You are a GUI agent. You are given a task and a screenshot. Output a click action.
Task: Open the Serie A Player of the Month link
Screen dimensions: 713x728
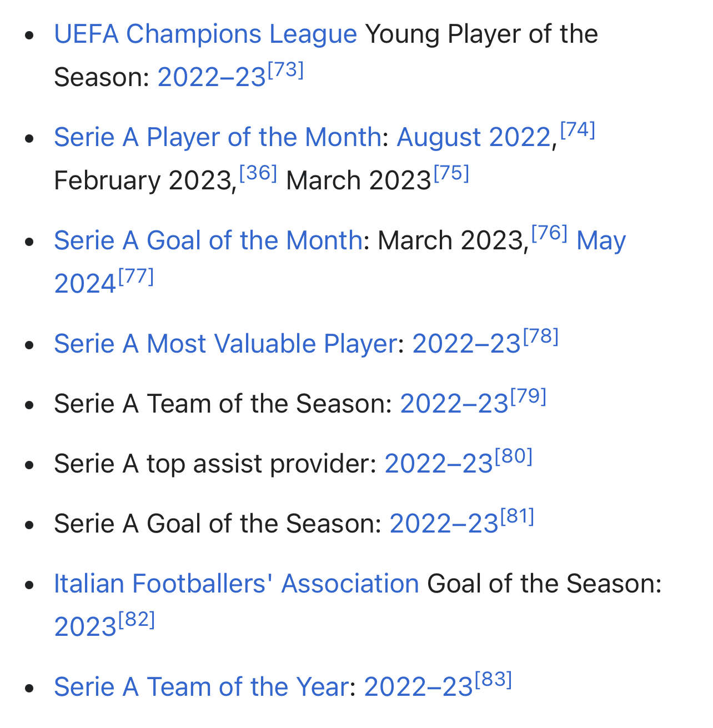217,137
